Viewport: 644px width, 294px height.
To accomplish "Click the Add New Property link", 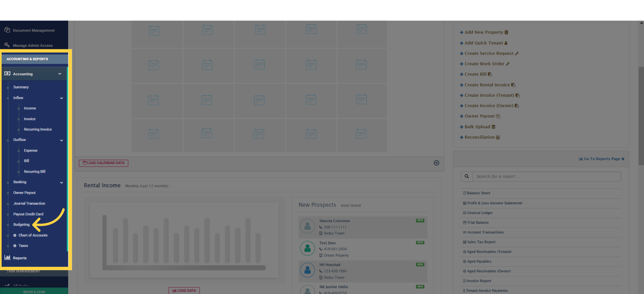I will [x=484, y=32].
